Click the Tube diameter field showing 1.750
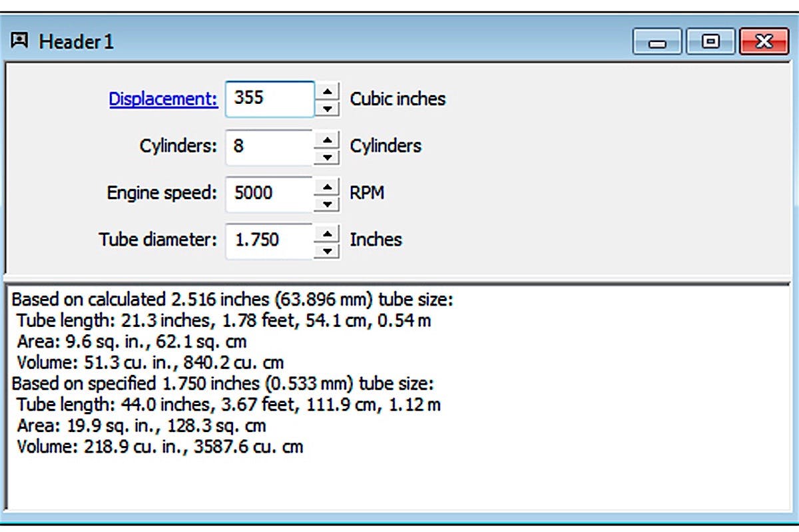The image size is (799, 532). point(269,240)
